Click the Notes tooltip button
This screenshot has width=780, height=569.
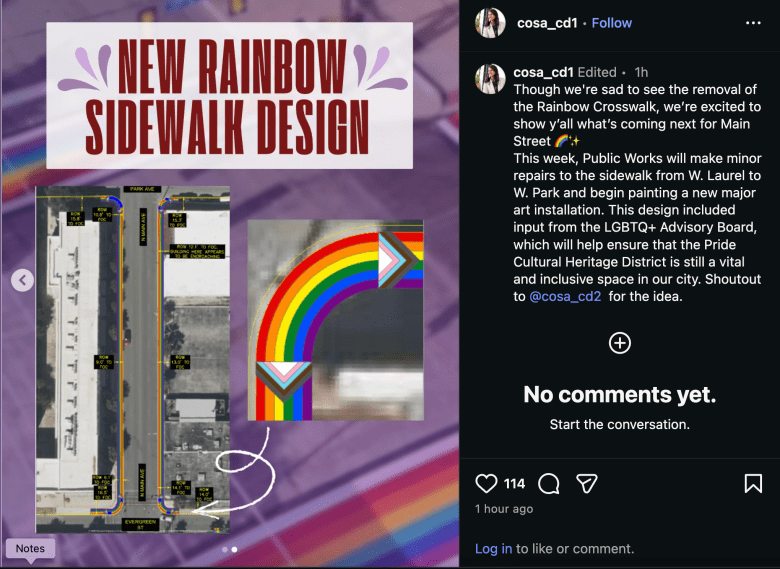tap(30, 549)
